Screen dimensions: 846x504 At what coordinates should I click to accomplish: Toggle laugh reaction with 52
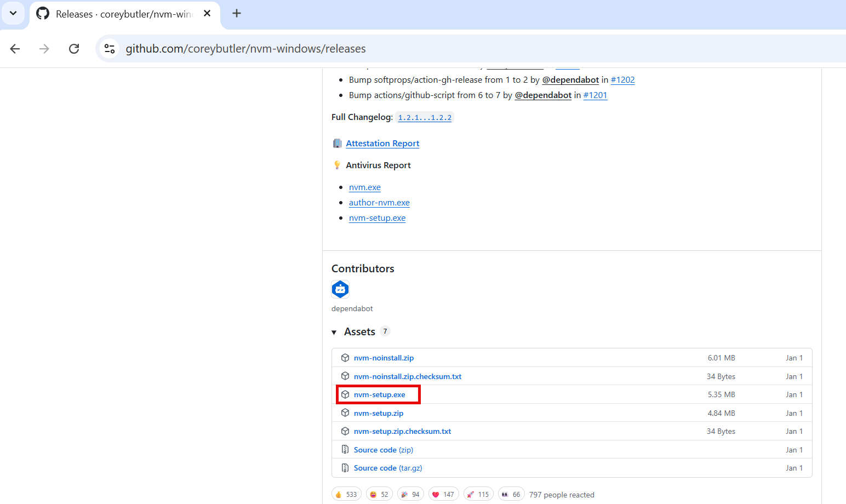coord(379,494)
